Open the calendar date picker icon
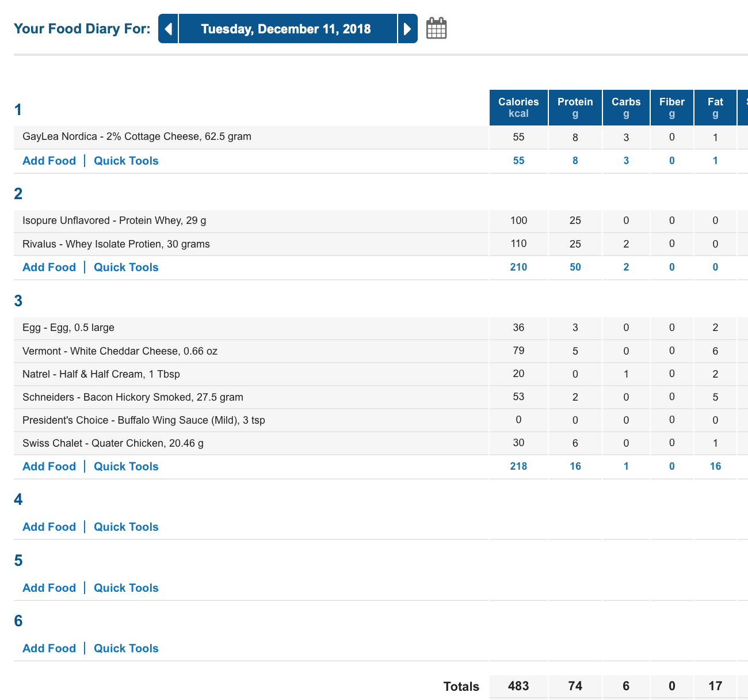748x700 pixels. [436, 28]
